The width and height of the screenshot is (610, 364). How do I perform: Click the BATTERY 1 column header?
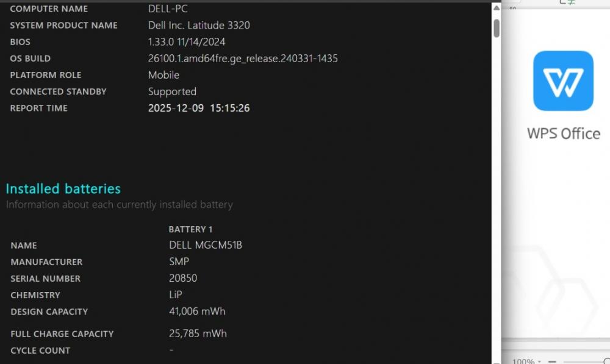[x=190, y=229]
